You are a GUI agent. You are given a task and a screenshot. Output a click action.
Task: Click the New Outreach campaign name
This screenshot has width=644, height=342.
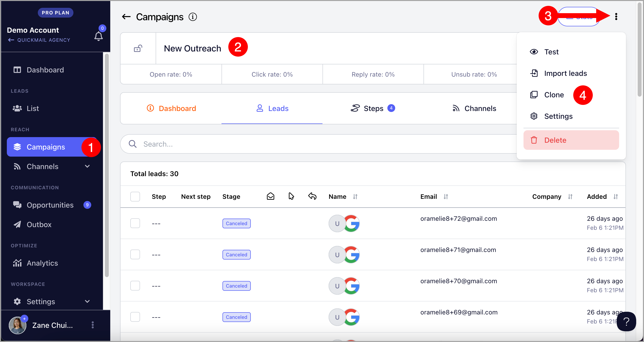tap(192, 49)
